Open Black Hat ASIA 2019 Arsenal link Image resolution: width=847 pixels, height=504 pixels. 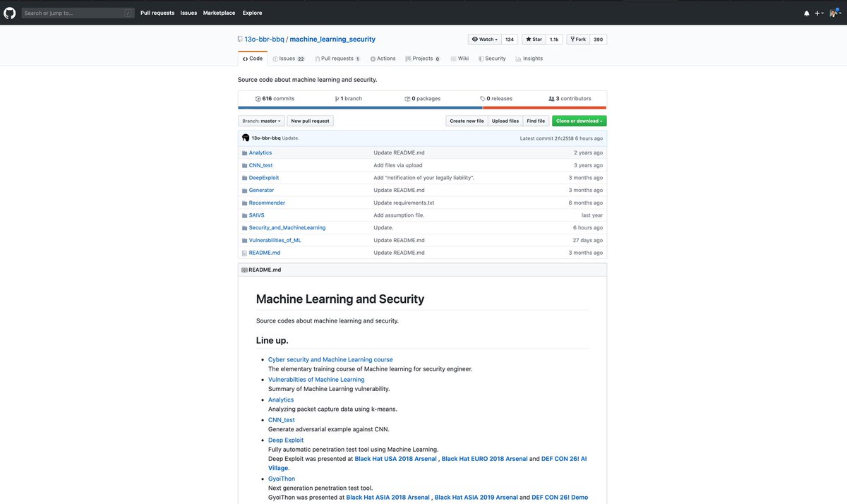[x=476, y=497]
